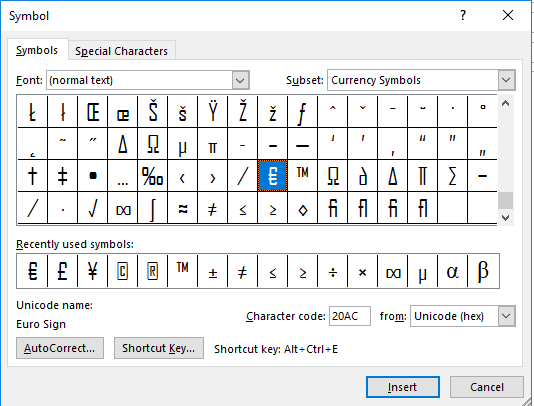Pick the square root √ symbol
This screenshot has width=534, height=406.
click(93, 208)
